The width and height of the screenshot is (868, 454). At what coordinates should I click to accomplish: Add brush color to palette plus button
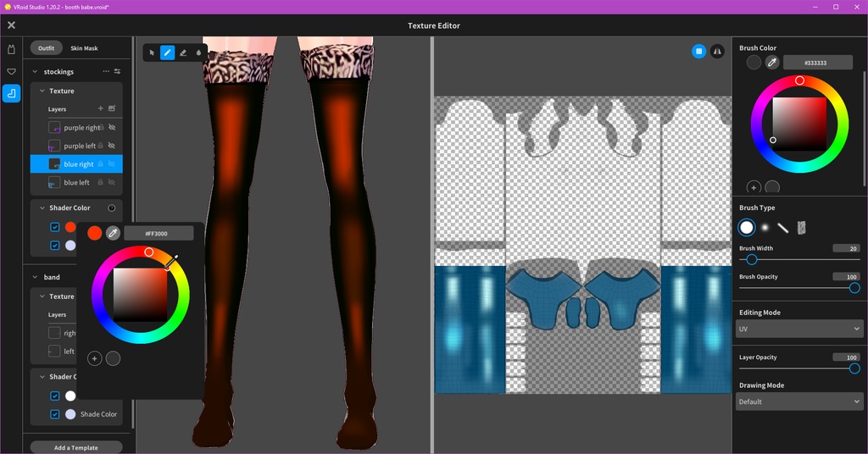(754, 187)
